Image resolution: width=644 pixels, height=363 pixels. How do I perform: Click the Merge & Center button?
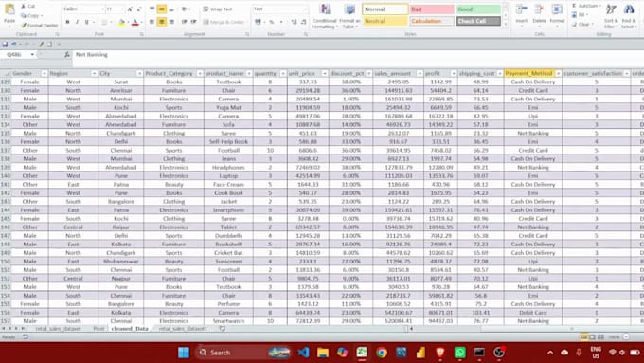[x=224, y=22]
